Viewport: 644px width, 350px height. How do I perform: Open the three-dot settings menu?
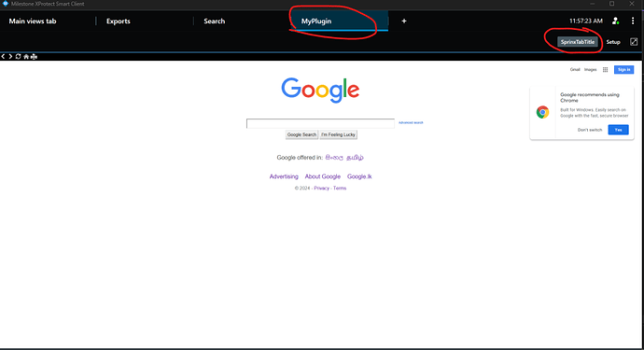(633, 21)
